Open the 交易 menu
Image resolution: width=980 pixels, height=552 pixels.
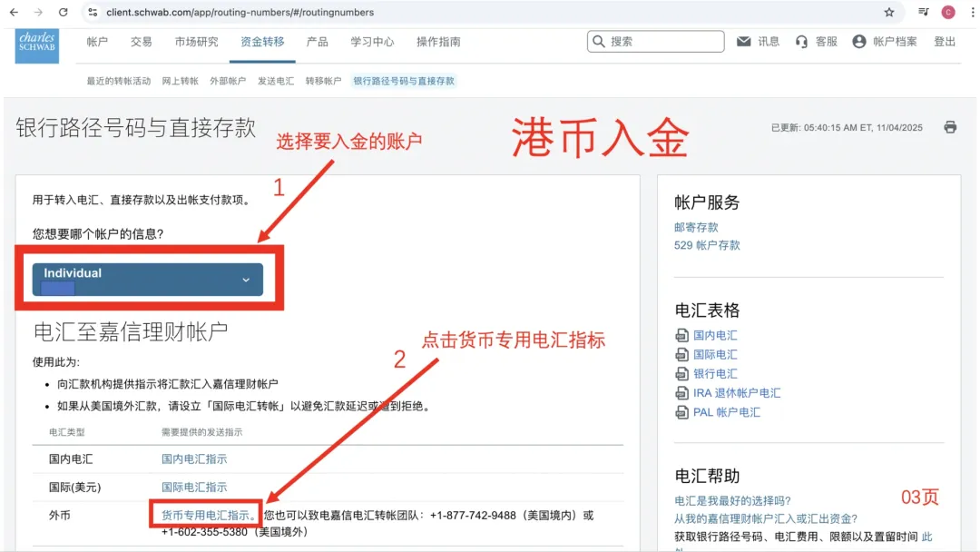coord(142,42)
